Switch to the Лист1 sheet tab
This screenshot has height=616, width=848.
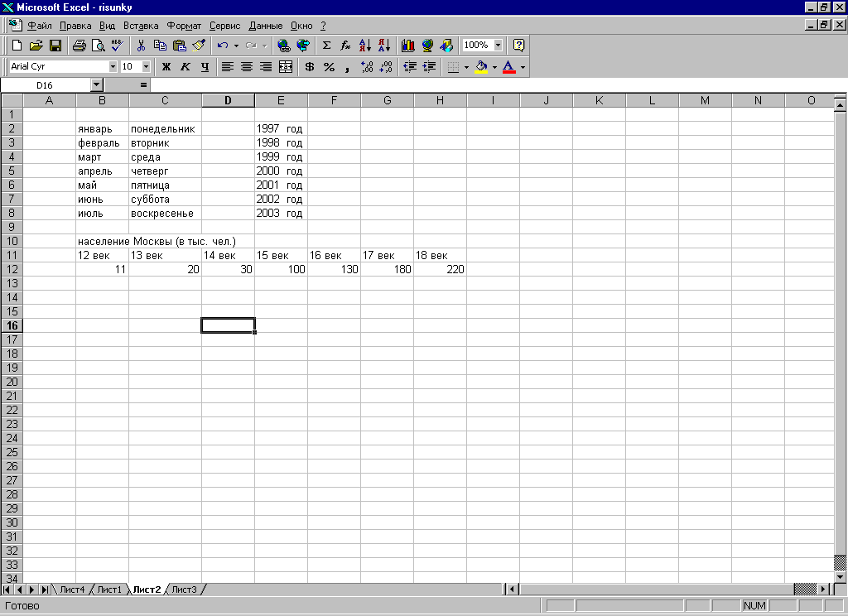point(110,590)
